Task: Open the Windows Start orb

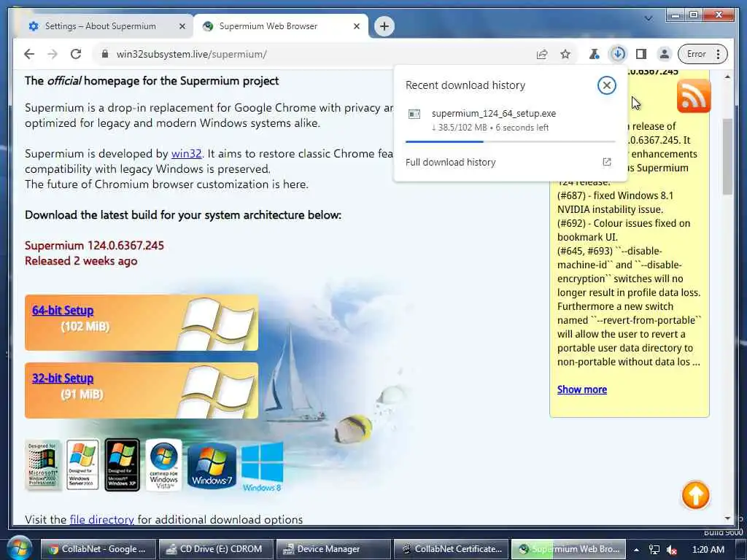Action: [x=19, y=548]
